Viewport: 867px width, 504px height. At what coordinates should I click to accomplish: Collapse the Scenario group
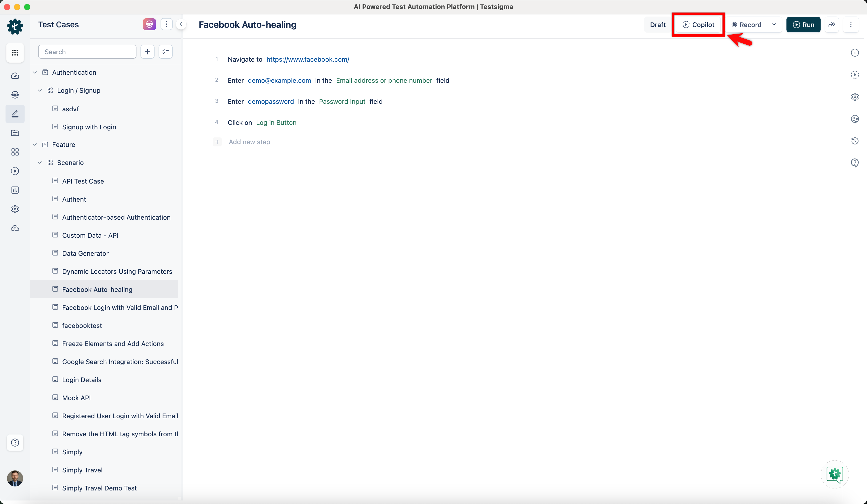40,163
